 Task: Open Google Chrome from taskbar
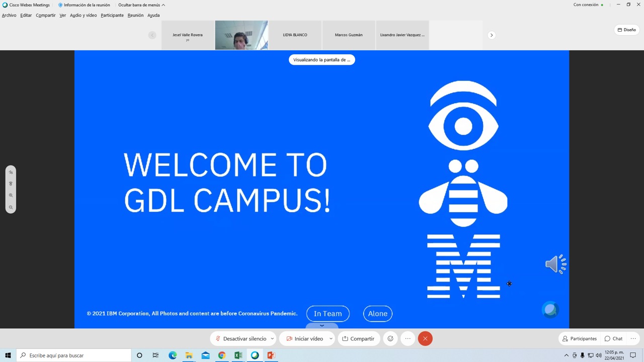tap(222, 355)
